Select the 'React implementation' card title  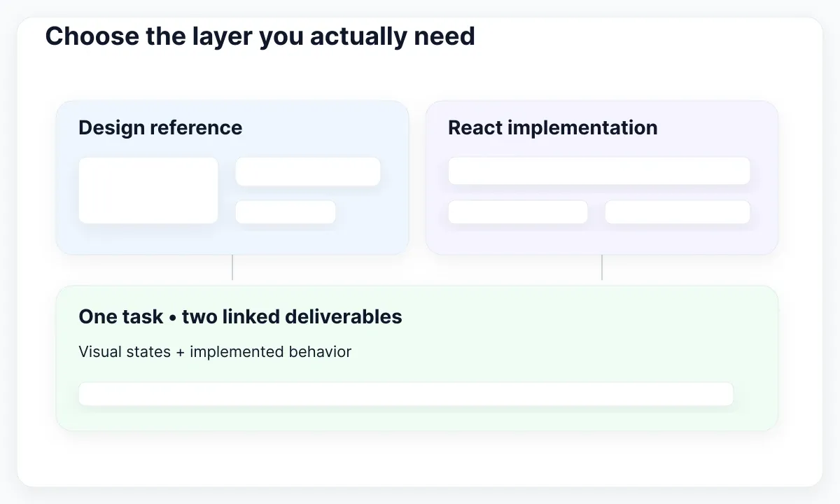click(x=553, y=128)
